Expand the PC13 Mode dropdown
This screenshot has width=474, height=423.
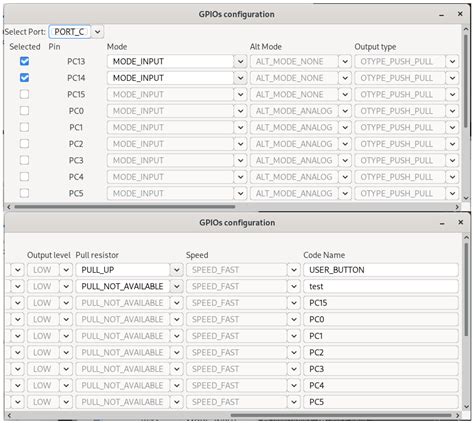(240, 62)
